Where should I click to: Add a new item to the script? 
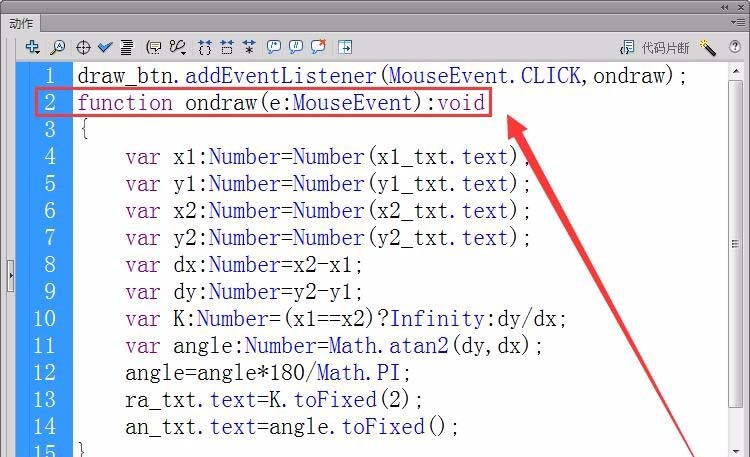[32, 47]
